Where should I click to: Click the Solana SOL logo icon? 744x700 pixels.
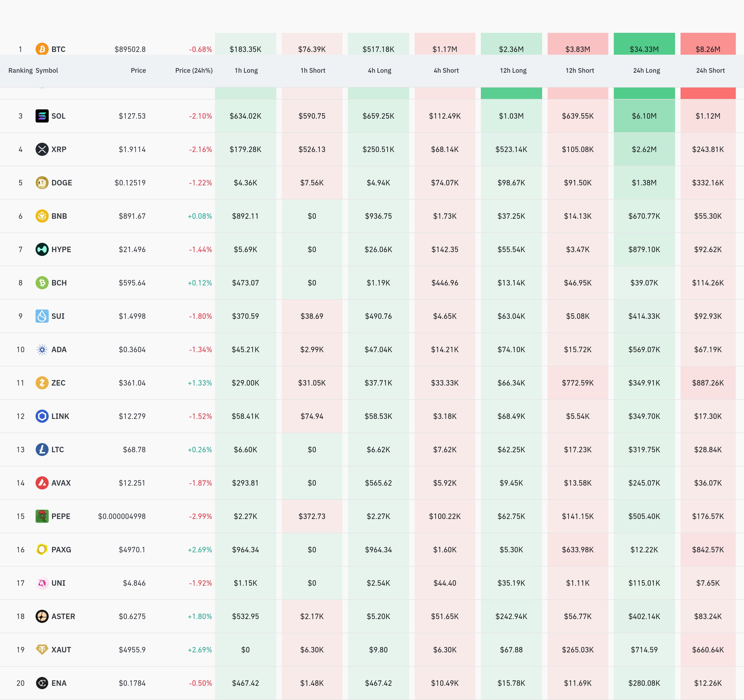(42, 116)
